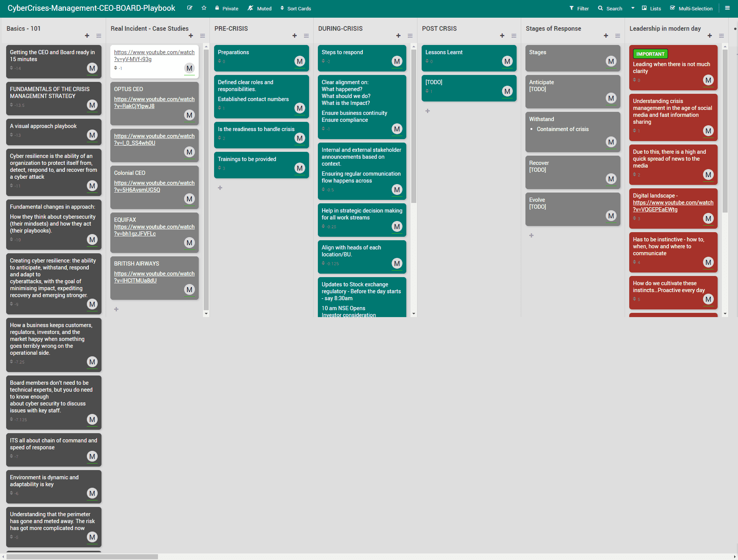The width and height of the screenshot is (738, 560).
Task: Click plus icon on Basics - 101 list
Action: click(87, 36)
